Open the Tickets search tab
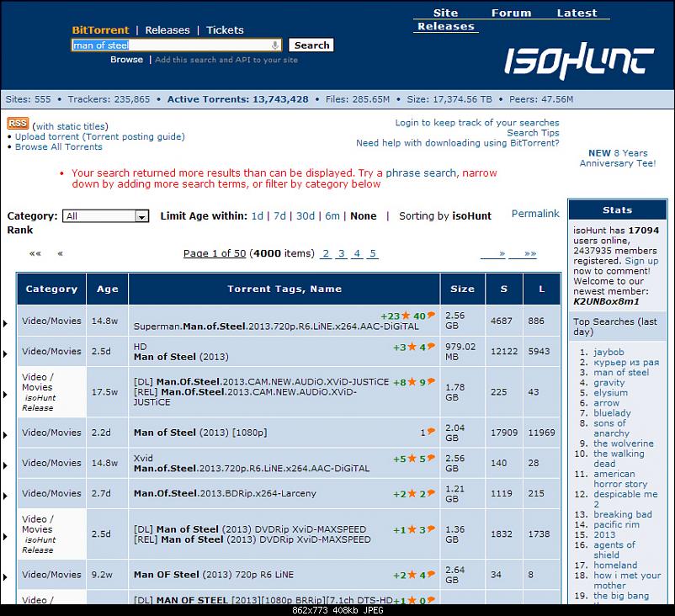675x616 pixels. click(x=225, y=30)
